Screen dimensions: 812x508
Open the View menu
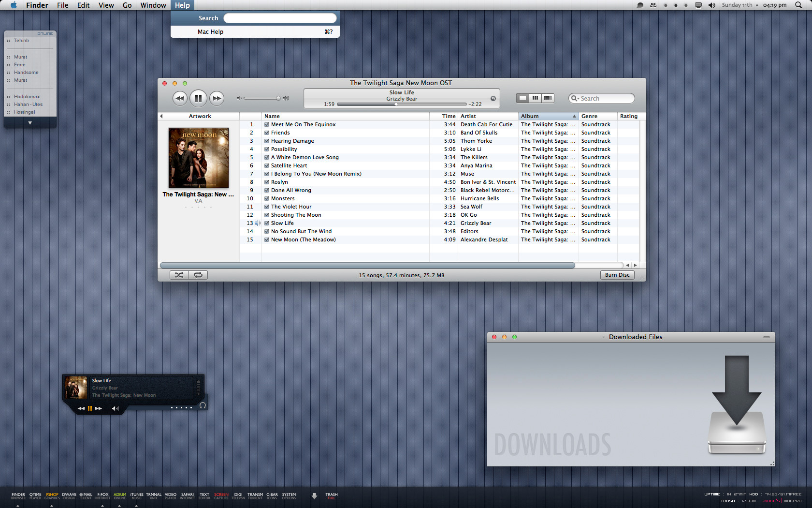pos(106,5)
